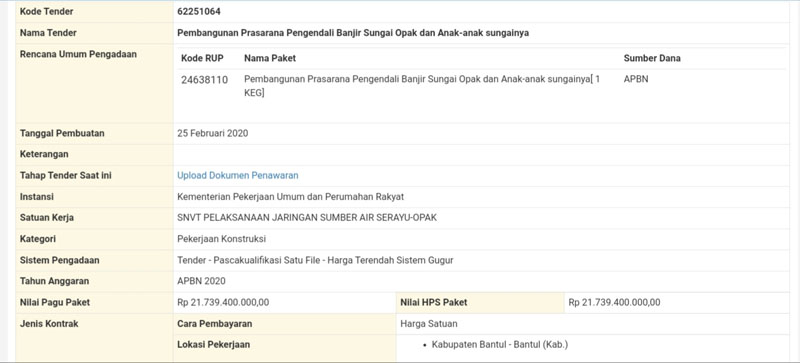Image resolution: width=800 pixels, height=363 pixels.
Task: Select the APBN 2020 value
Action: (x=202, y=281)
